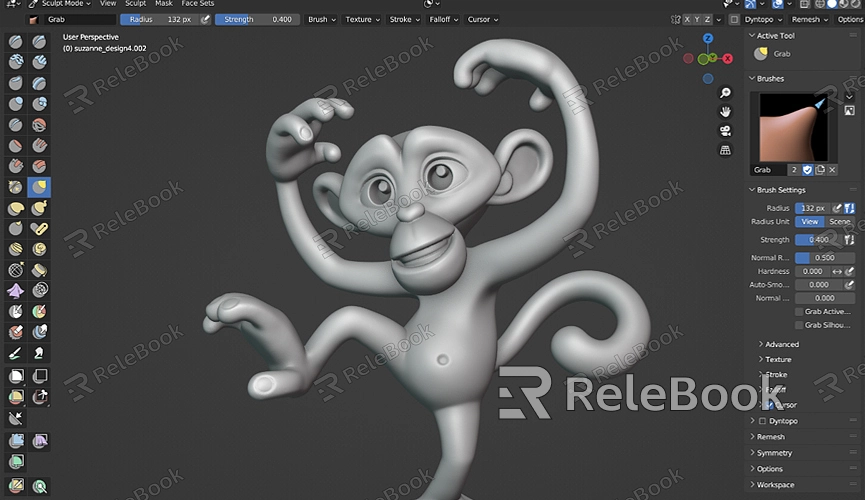865x500 pixels.
Task: Select the Blob brush tool
Action: 39,104
